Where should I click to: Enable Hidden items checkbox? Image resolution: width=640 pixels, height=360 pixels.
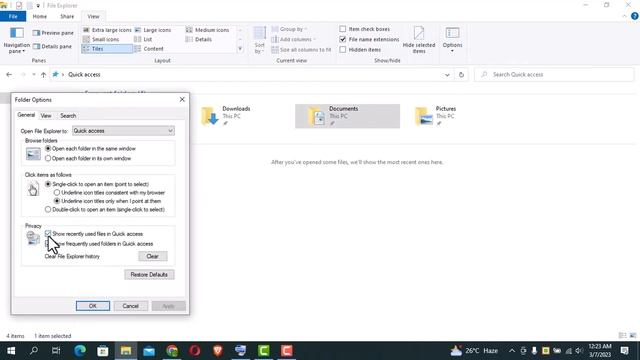click(x=343, y=49)
